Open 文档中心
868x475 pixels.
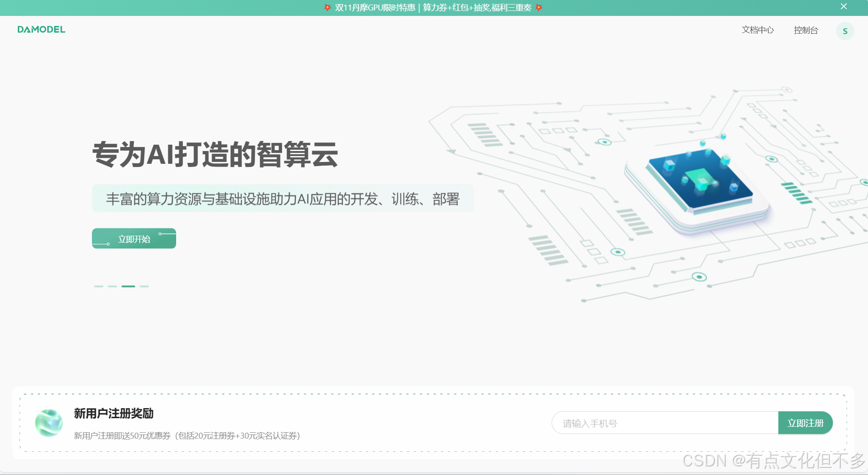757,30
